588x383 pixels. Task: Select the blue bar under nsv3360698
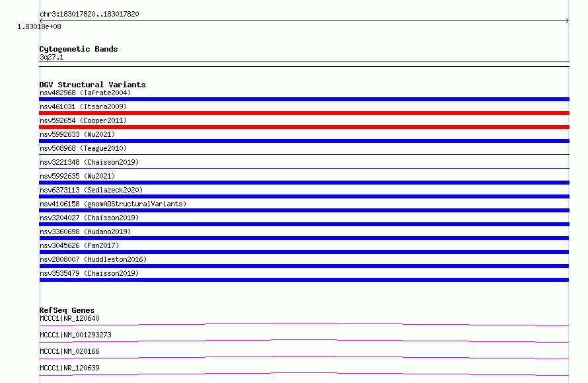pos(304,238)
